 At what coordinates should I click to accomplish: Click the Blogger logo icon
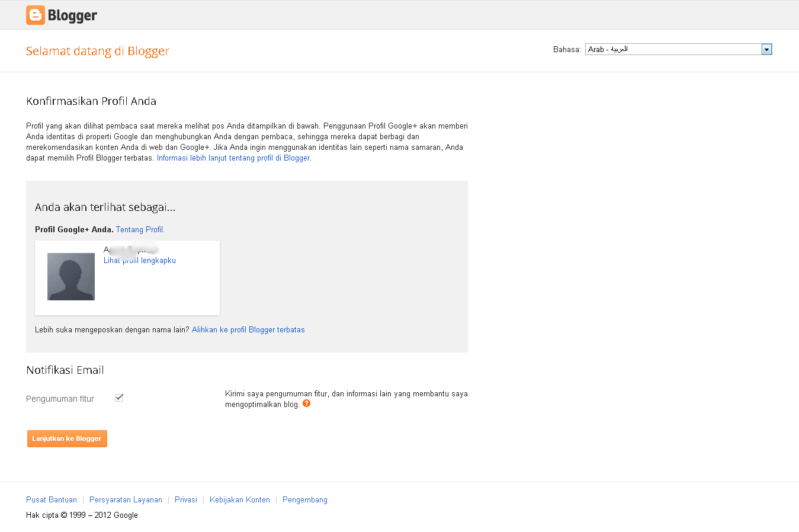point(36,15)
